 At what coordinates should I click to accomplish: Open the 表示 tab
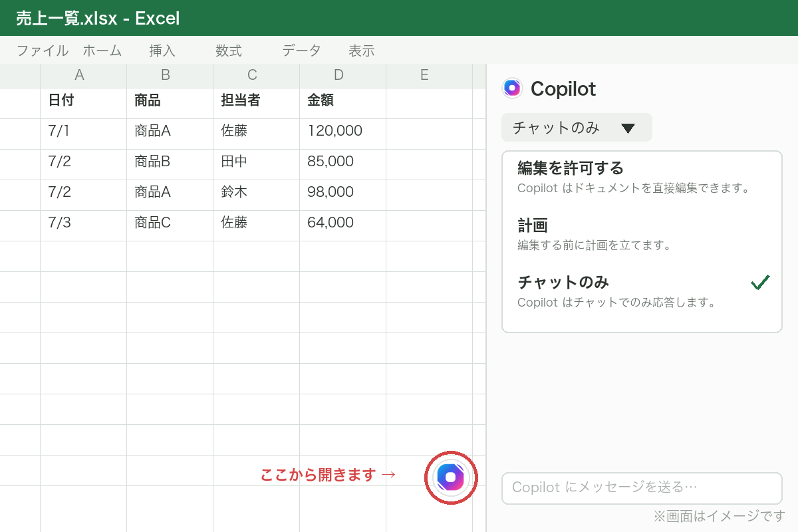[362, 51]
